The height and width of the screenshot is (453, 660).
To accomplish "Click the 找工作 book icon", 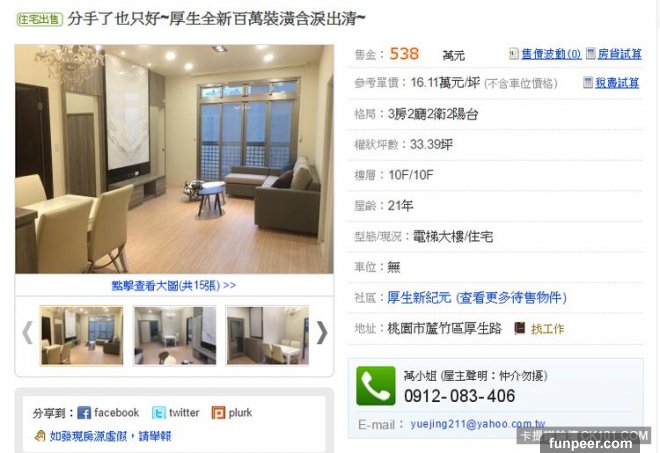I will (x=520, y=328).
